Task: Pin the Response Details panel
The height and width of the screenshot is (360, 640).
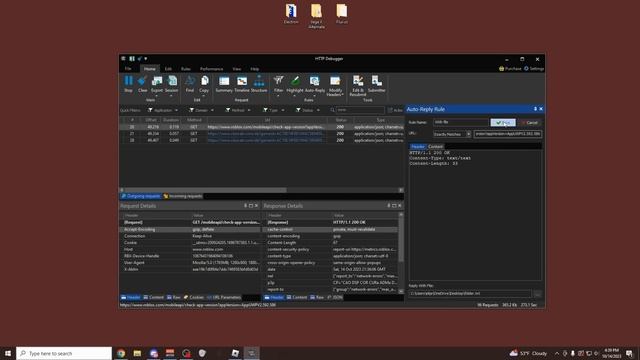Action: click(x=389, y=206)
